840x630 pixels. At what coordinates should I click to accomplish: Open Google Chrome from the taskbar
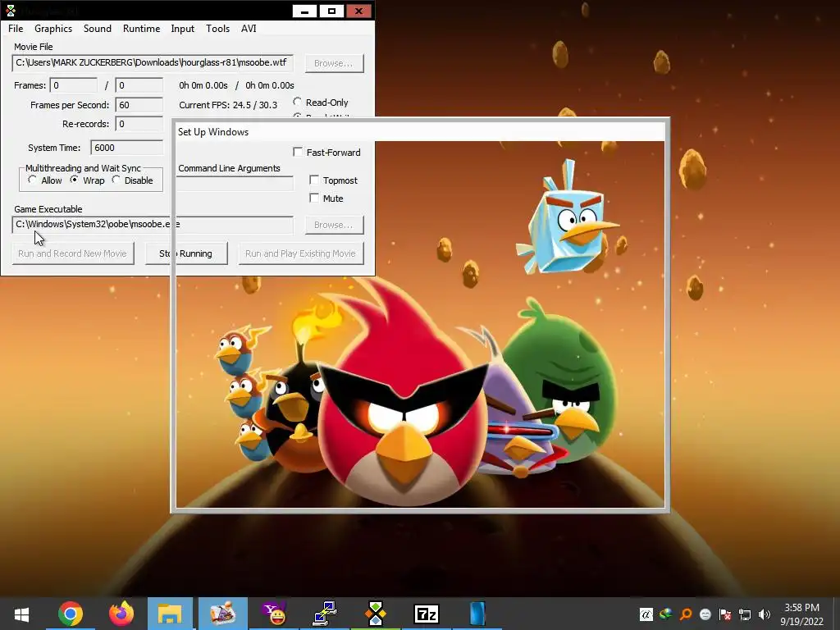71,614
